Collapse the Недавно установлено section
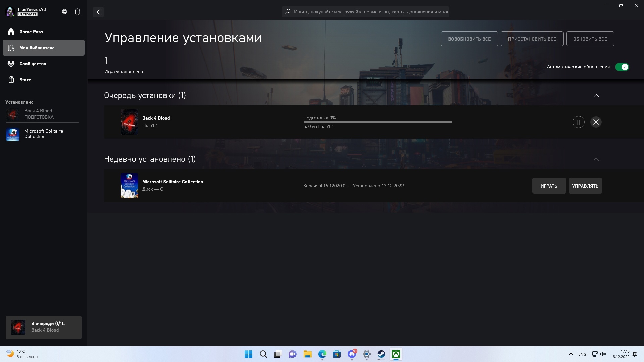Image resolution: width=644 pixels, height=362 pixels. click(596, 159)
